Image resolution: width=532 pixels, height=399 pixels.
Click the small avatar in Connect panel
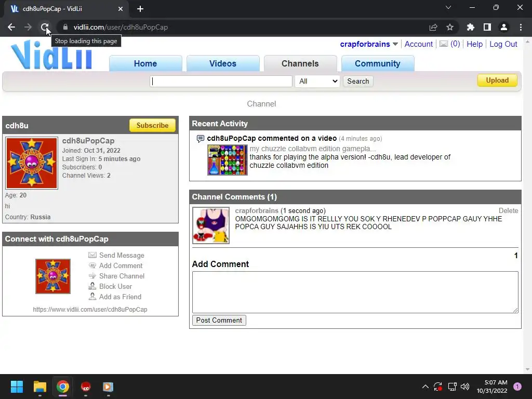pyautogui.click(x=53, y=276)
